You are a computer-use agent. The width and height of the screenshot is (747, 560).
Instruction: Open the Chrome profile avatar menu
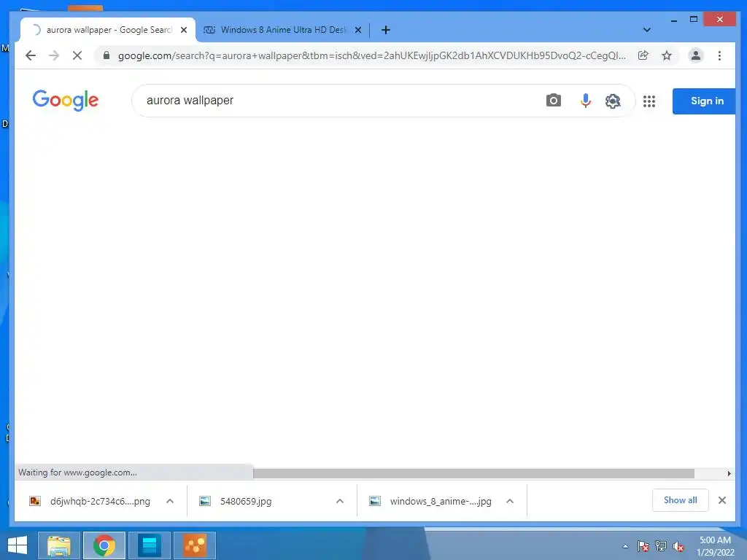tap(695, 55)
